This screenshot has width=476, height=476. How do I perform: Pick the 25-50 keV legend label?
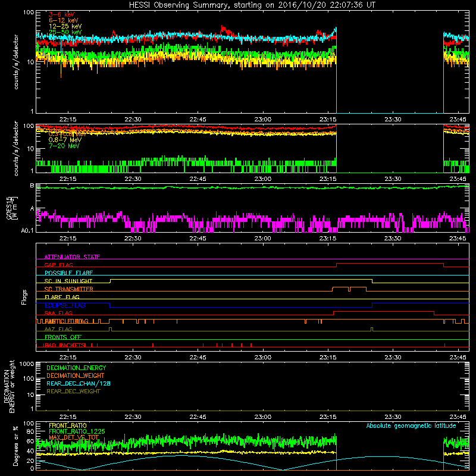(x=65, y=32)
